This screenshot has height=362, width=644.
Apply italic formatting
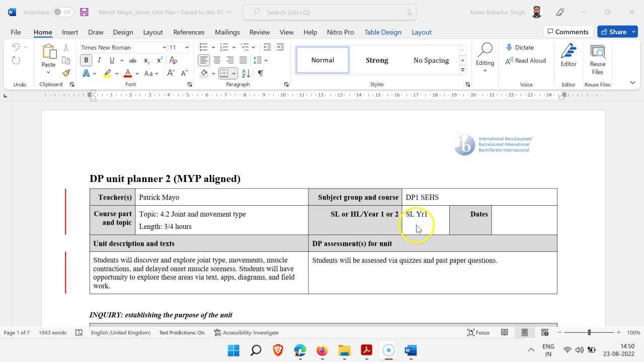click(x=99, y=60)
